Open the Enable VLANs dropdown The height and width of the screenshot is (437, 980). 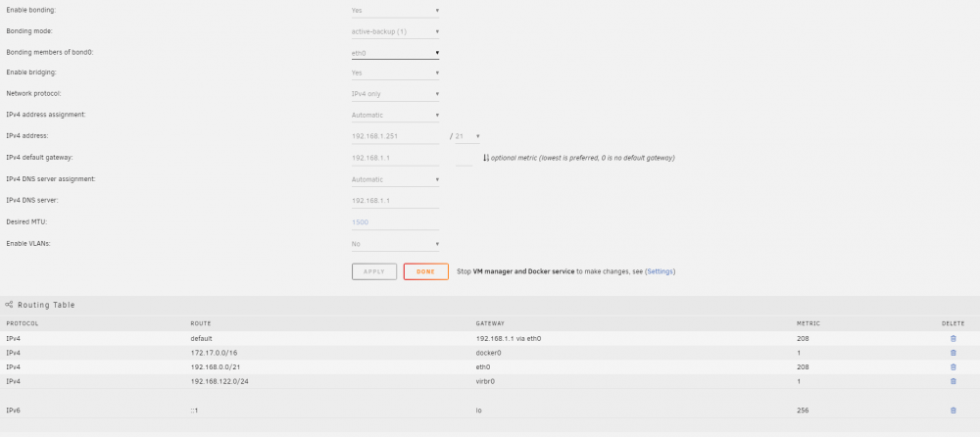pos(395,244)
